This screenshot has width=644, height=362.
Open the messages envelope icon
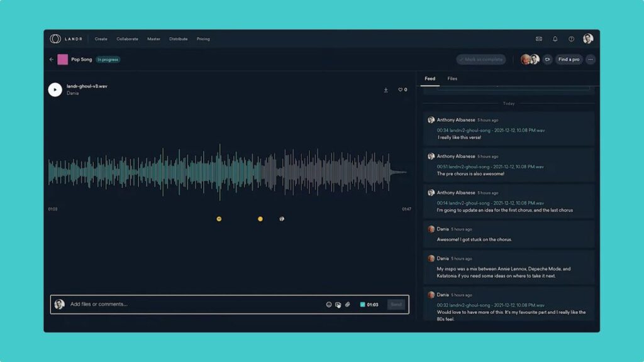(539, 39)
